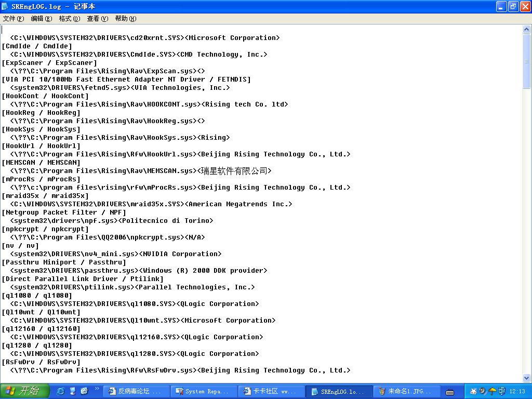This screenshot has width=532, height=399.
Task: Click the npkcrypt.sys path line
Action: click(108, 237)
